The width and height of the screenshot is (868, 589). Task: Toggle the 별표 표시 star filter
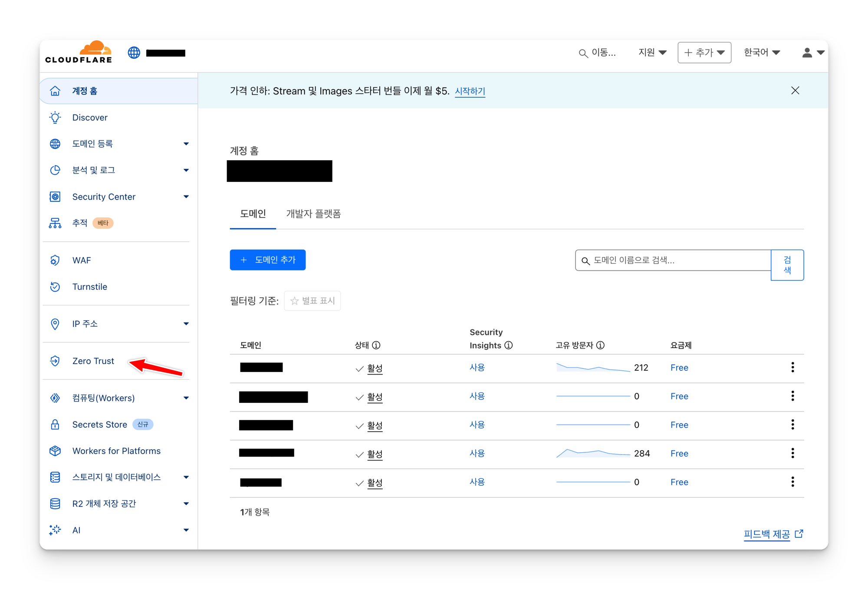pyautogui.click(x=312, y=301)
